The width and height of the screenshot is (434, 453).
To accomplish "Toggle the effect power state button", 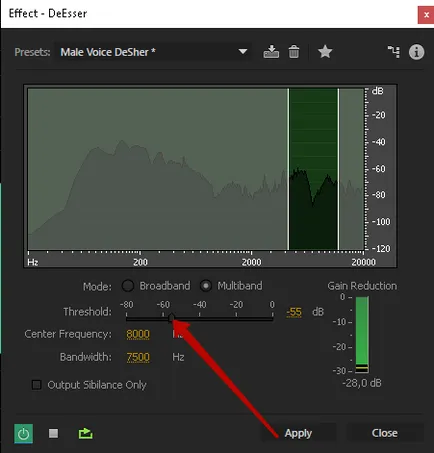I will pos(23,433).
